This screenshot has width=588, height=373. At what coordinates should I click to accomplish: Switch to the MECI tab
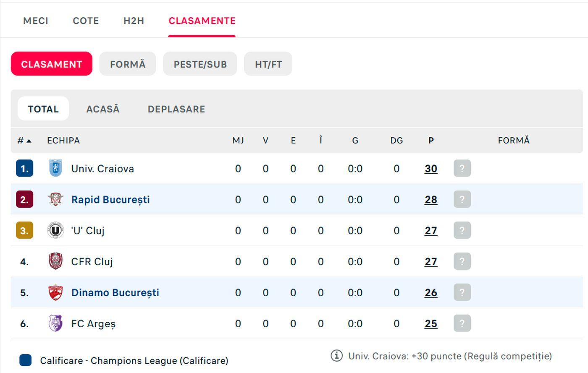(36, 21)
